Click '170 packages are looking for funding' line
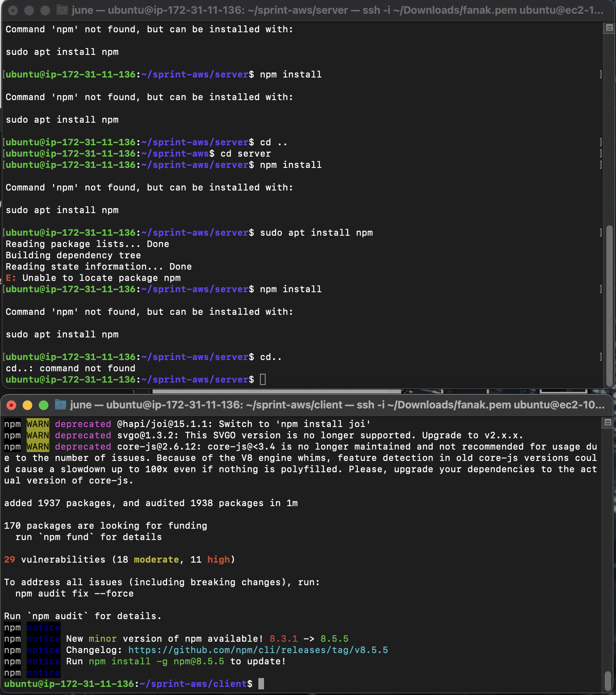This screenshot has width=616, height=695. pos(106,526)
